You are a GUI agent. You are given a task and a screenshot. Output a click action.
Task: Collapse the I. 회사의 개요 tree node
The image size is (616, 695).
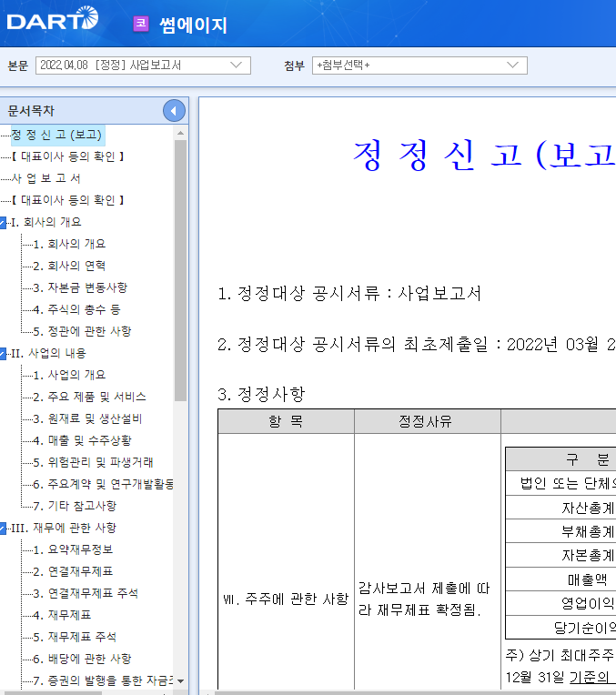[x=3, y=223]
